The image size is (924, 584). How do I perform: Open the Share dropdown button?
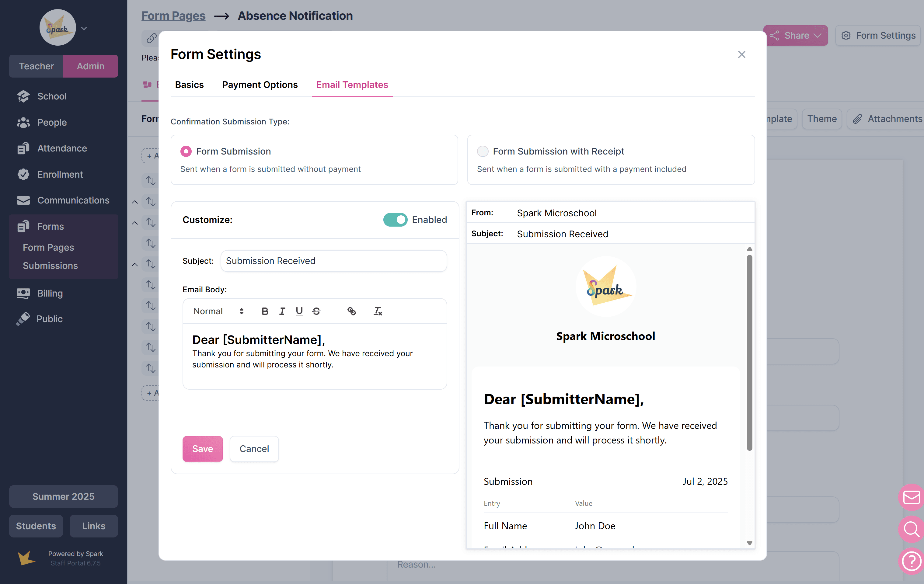(x=796, y=36)
